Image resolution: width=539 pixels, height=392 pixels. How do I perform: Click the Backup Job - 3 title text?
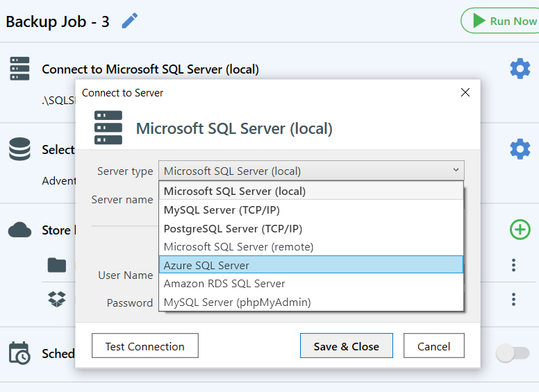pos(58,22)
